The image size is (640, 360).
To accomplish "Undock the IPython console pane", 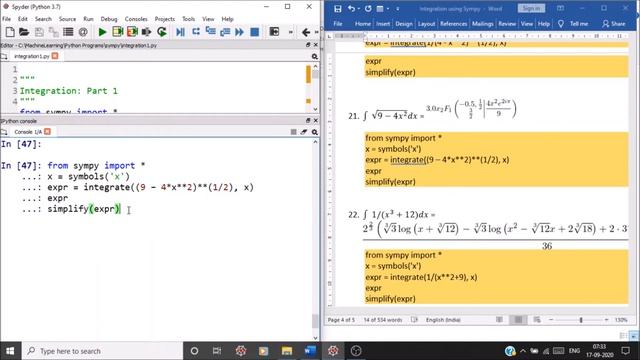I will [308, 120].
